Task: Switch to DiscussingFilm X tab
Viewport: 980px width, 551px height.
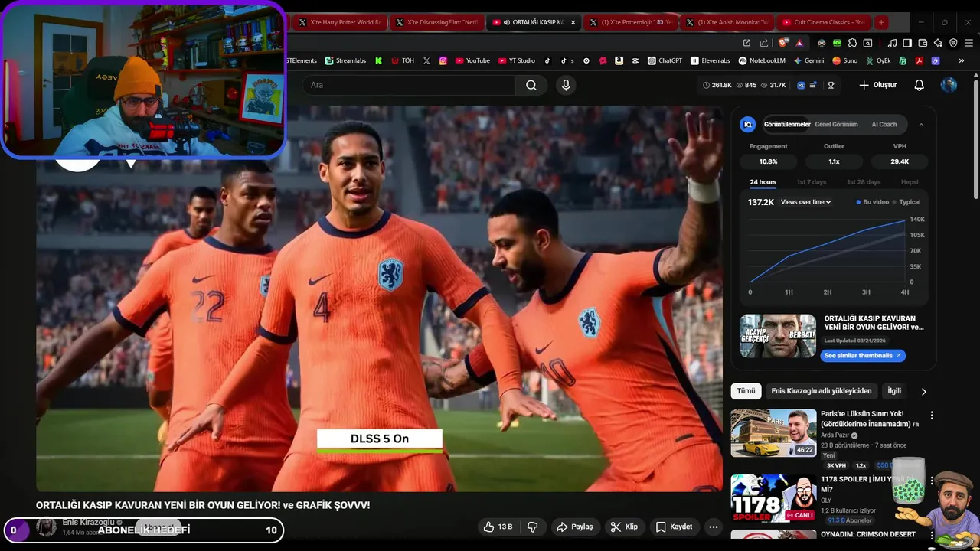Action: coord(436,22)
